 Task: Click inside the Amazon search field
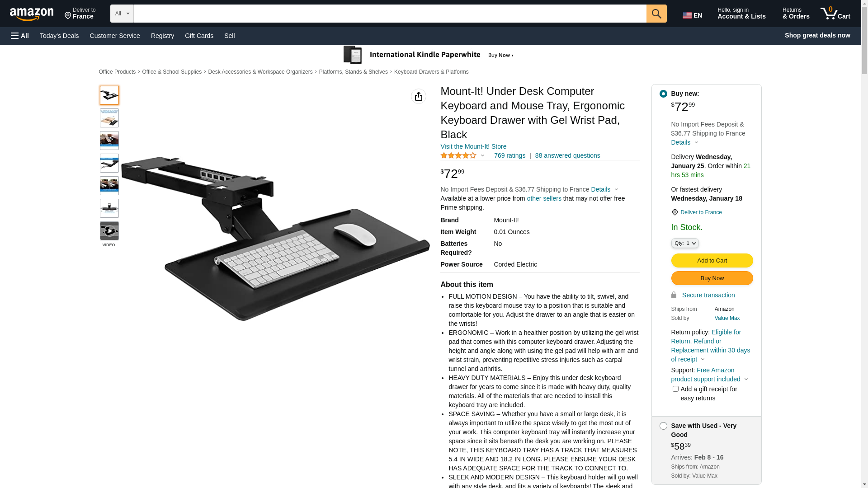pos(390,14)
